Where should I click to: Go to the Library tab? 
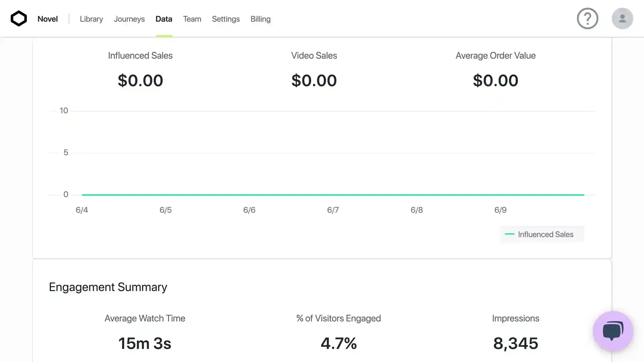[x=91, y=19]
